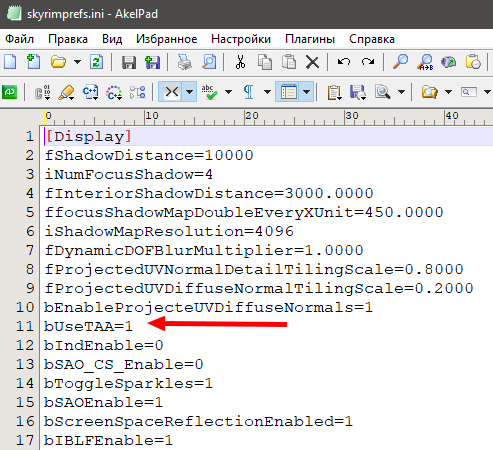Paste from the clipboard with the paste icon

289,62
